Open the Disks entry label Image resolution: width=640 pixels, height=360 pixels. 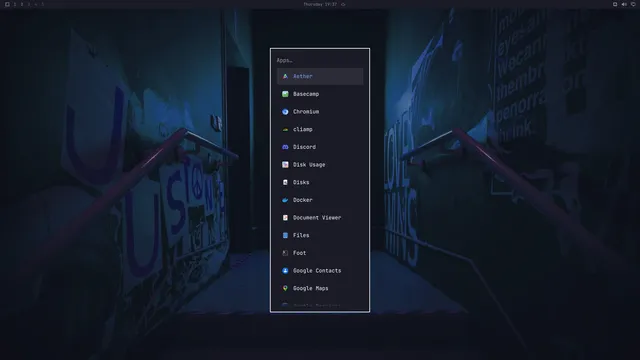tap(301, 182)
